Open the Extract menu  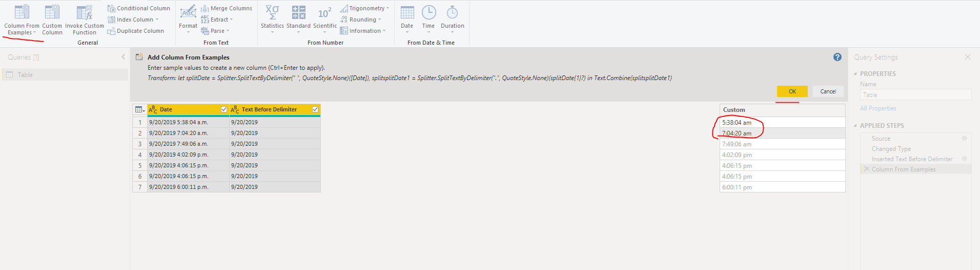pos(217,20)
